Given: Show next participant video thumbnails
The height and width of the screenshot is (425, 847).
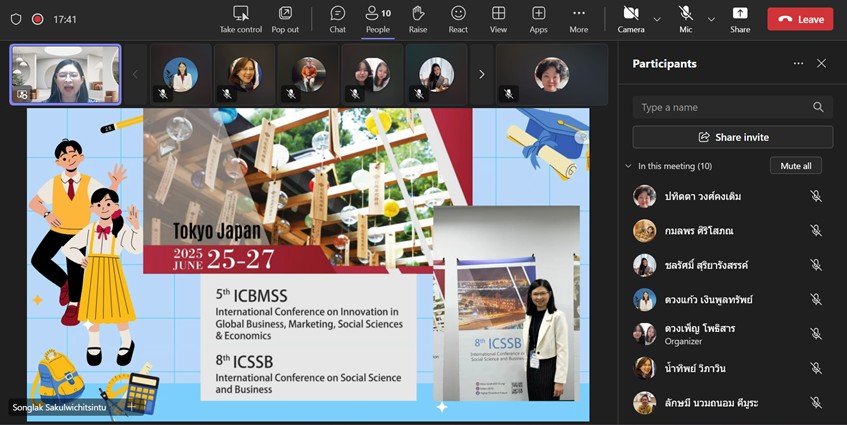Looking at the screenshot, I should point(481,74).
